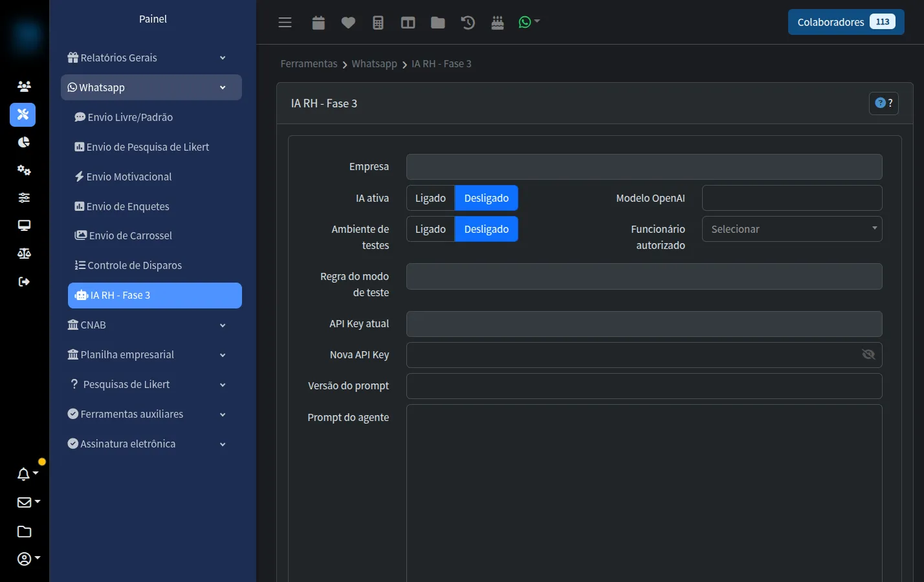This screenshot has height=582, width=924.
Task: Click the folder icon at the bottom of the left rail
Action: pyautogui.click(x=24, y=532)
